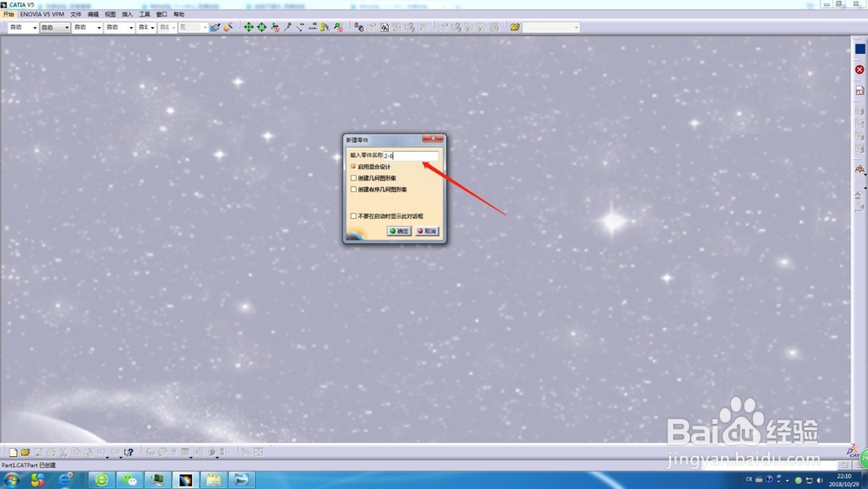
Task: Click the fit-all icon at bottom toolbar end
Action: click(x=259, y=453)
